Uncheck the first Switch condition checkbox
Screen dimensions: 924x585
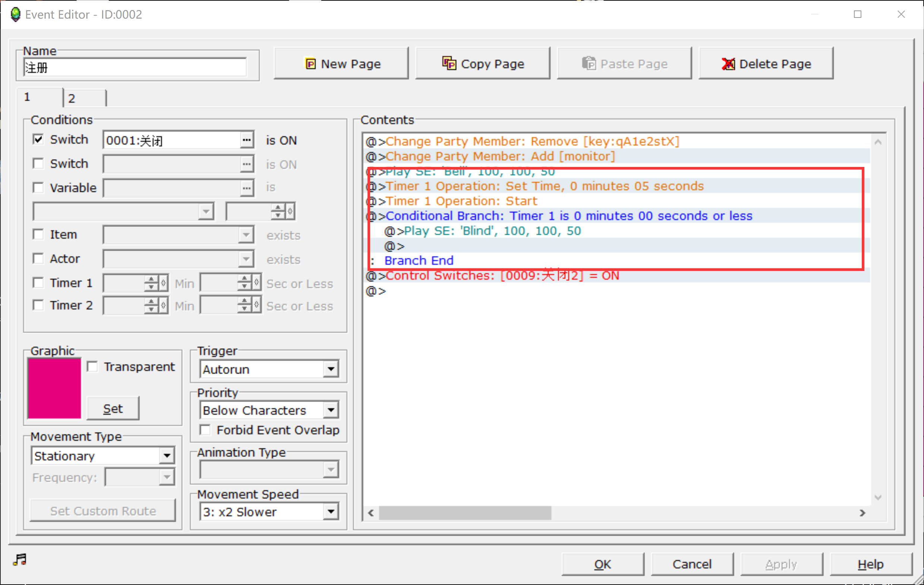tap(38, 139)
